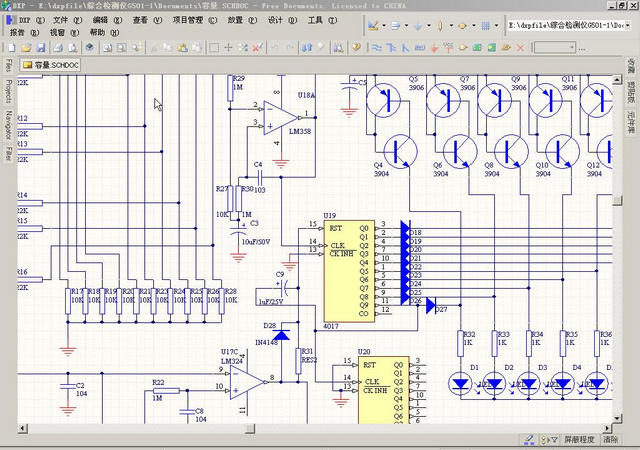Click the hierarchy up/down arrows icon
Screen dimensions: 640x450
point(307,48)
